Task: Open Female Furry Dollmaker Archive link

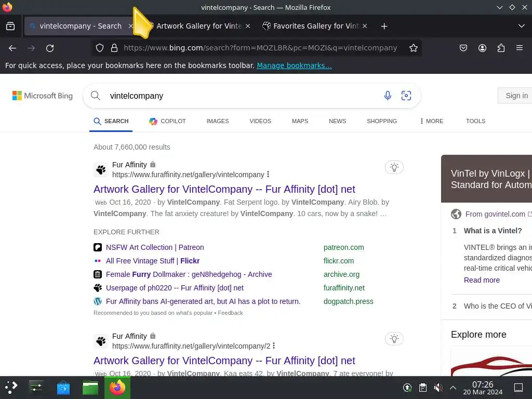Action: click(x=189, y=274)
